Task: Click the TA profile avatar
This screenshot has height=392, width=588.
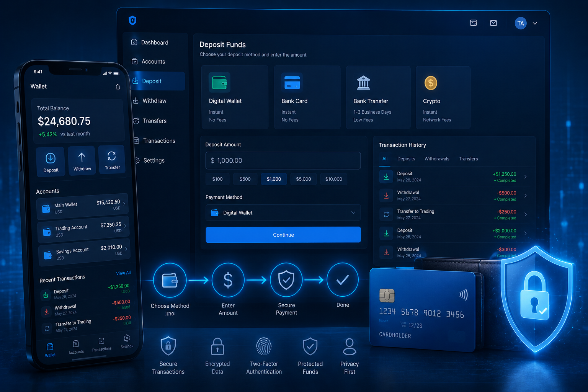Action: pos(521,23)
